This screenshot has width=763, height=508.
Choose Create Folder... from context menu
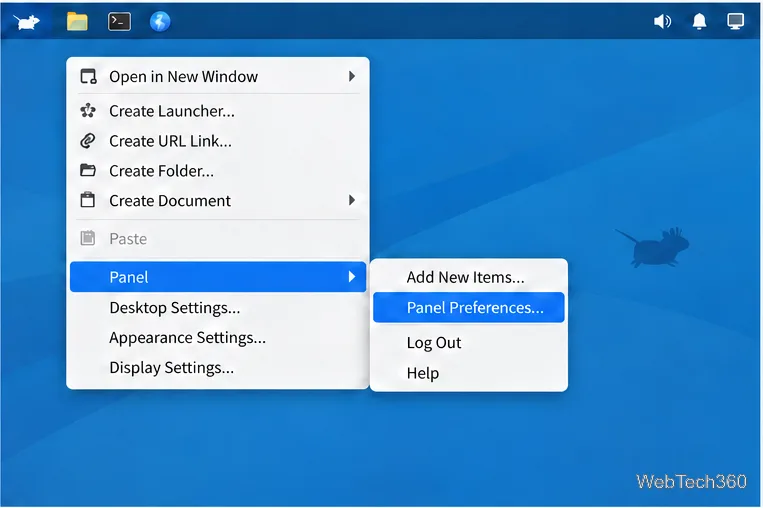coord(218,171)
